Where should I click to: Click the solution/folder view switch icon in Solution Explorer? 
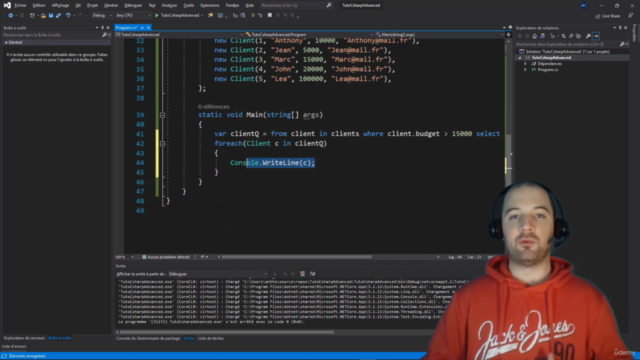point(542,36)
